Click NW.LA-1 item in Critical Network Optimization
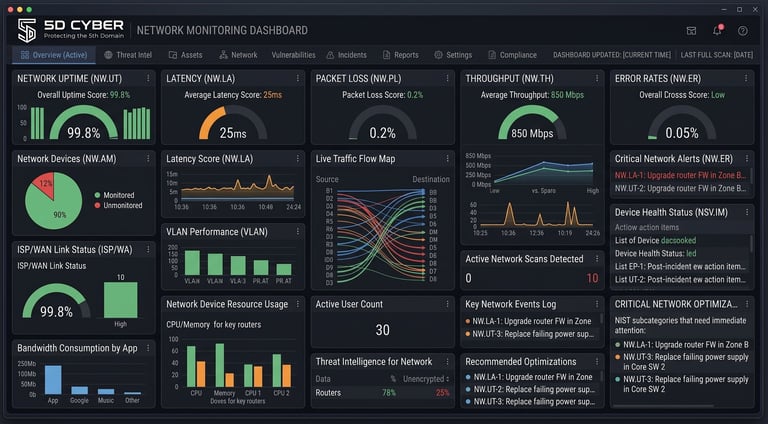768x424 pixels. tap(681, 345)
